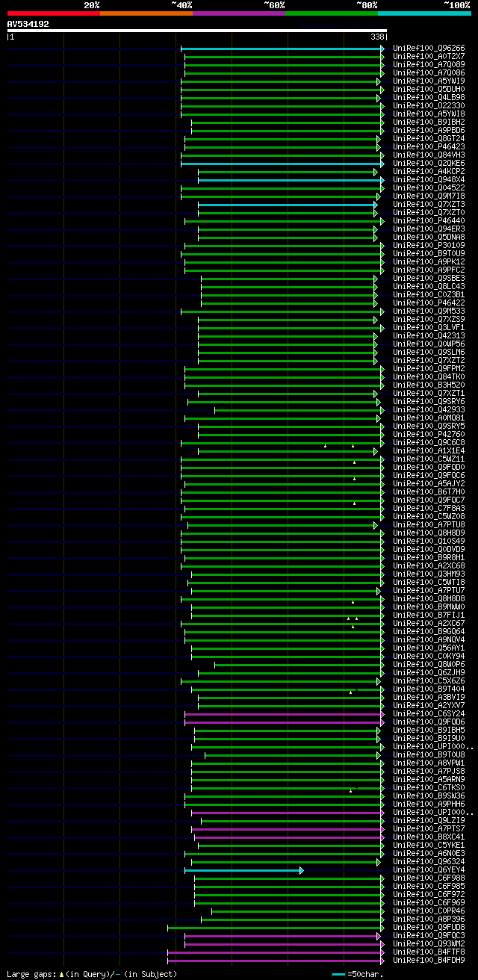
Task: Select the UniRef100_P42760 label
Action: click(x=429, y=435)
